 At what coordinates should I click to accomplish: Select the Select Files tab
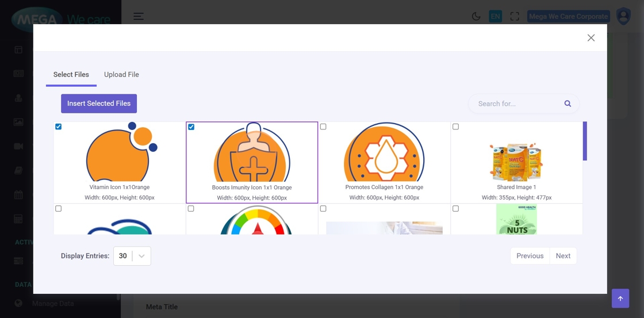[x=71, y=75]
